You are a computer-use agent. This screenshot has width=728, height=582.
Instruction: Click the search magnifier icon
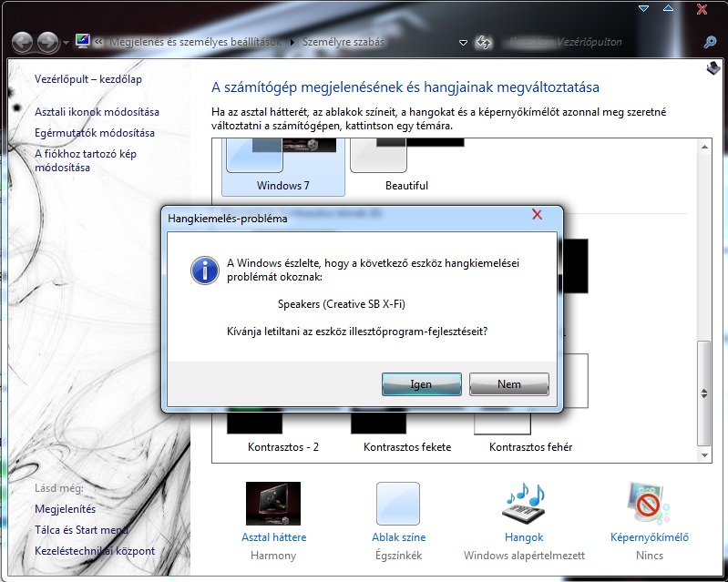(710, 42)
